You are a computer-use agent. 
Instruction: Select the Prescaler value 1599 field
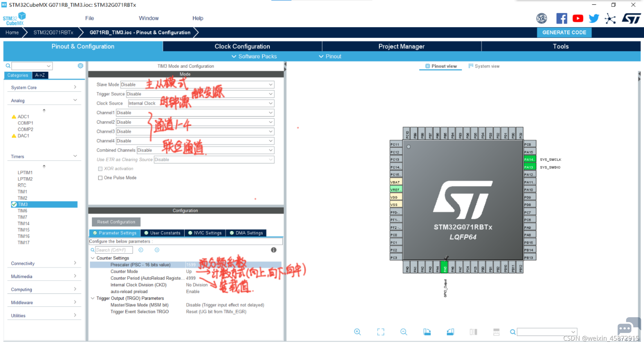pos(233,265)
